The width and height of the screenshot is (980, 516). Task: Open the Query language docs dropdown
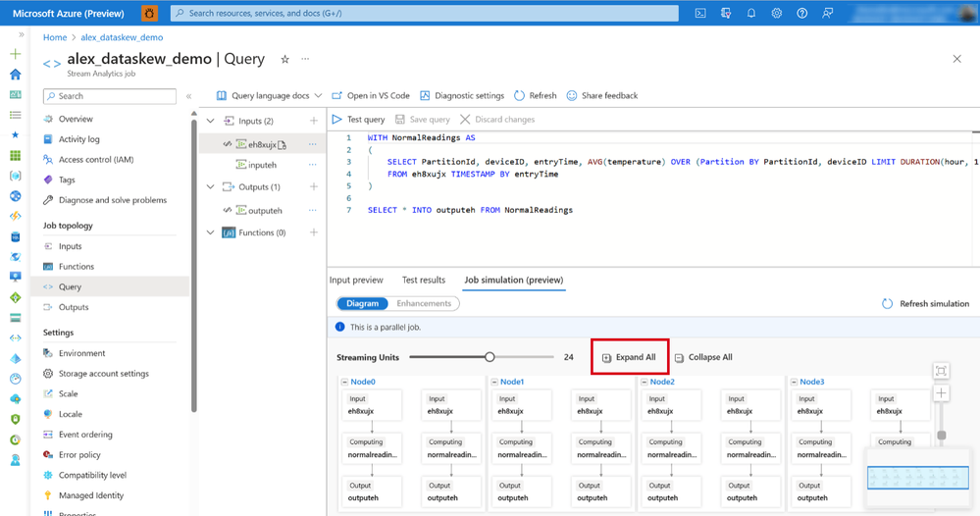tap(270, 95)
